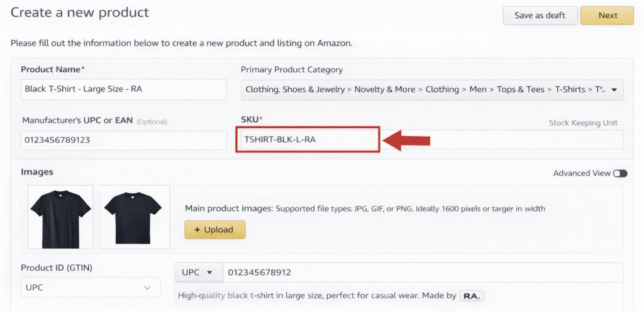
Task: Open the small UPC type selector beside the code
Action: (197, 273)
